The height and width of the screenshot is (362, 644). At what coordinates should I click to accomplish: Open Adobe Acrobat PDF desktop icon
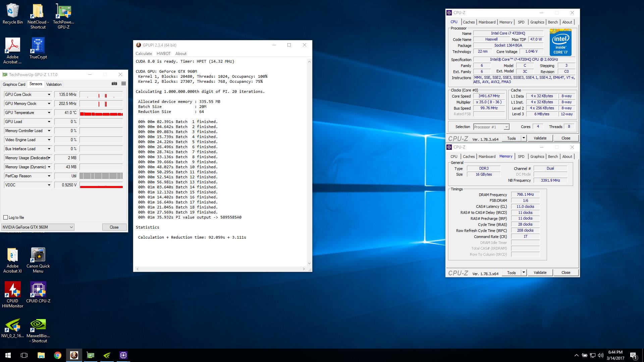point(12,51)
